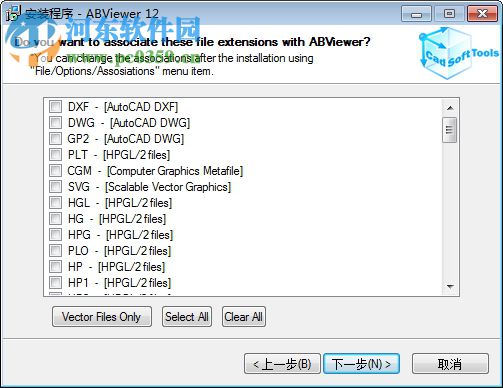Minimize the ABViewer 12 setup window
Screen dimensions: 503x388
[x=416, y=14]
